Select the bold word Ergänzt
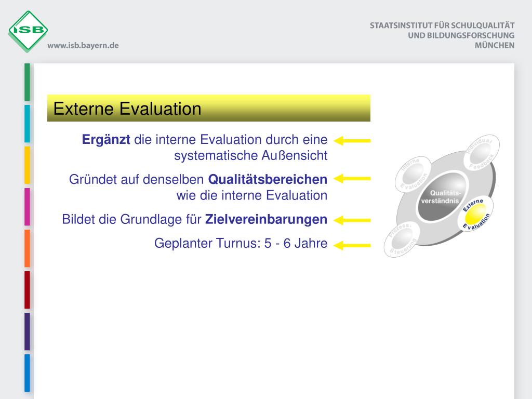Screen dimensions: 532x399 click(106, 139)
